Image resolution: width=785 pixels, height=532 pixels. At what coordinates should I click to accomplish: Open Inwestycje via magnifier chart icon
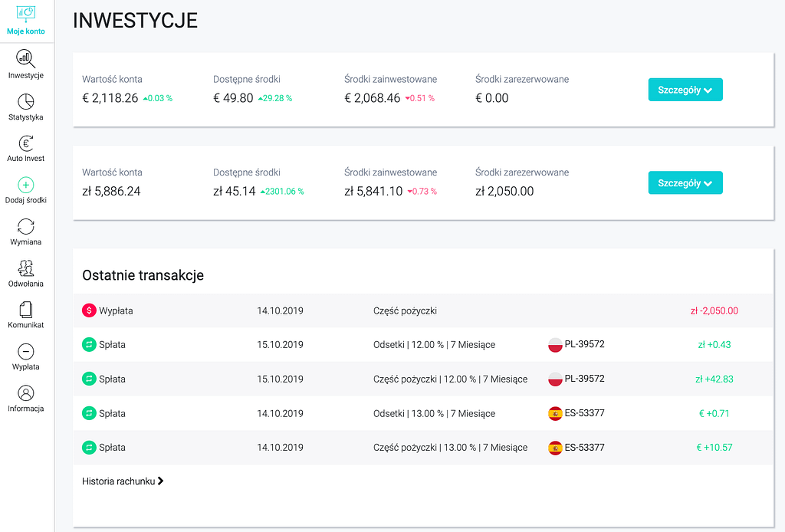25,58
